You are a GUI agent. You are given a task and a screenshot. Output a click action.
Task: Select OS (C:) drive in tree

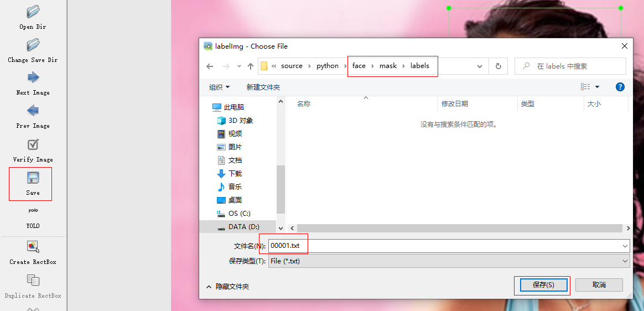pyautogui.click(x=234, y=213)
